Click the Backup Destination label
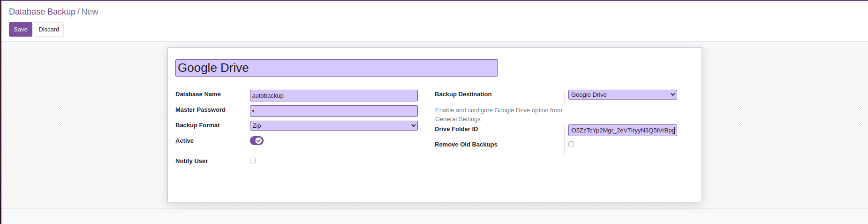Screen dimensions: 868x224 click(463, 94)
